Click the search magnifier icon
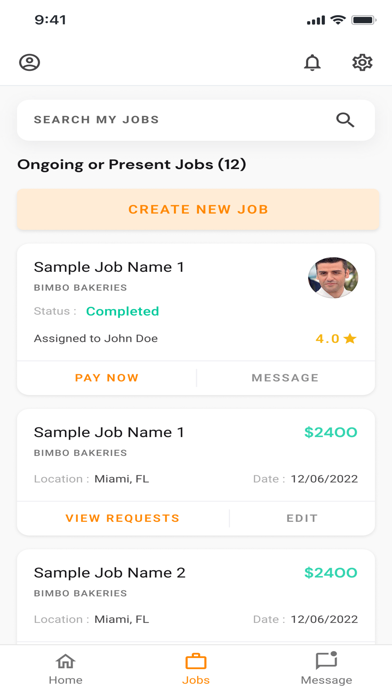 [345, 120]
